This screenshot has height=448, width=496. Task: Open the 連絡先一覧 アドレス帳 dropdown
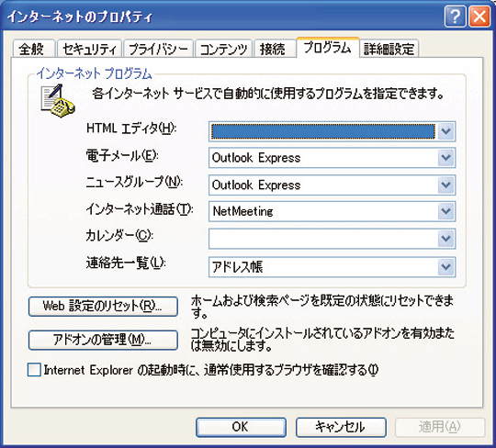pos(333,267)
